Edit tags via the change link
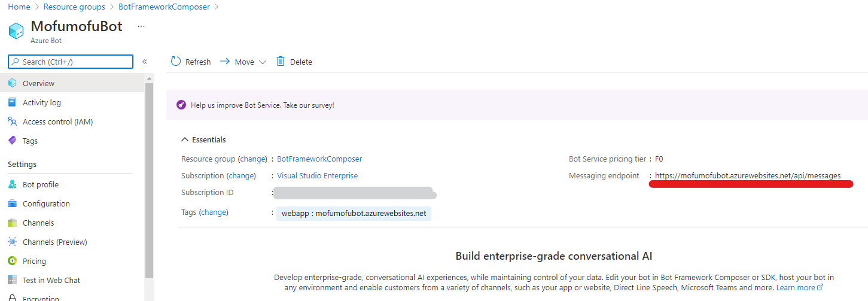Screen dimensions: 868x301 coord(214,212)
